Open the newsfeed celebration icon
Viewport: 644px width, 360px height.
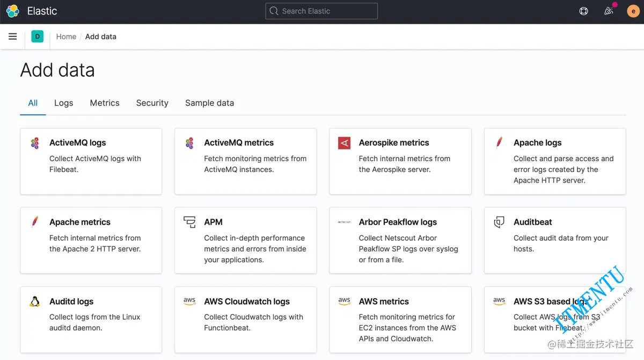pyautogui.click(x=609, y=11)
